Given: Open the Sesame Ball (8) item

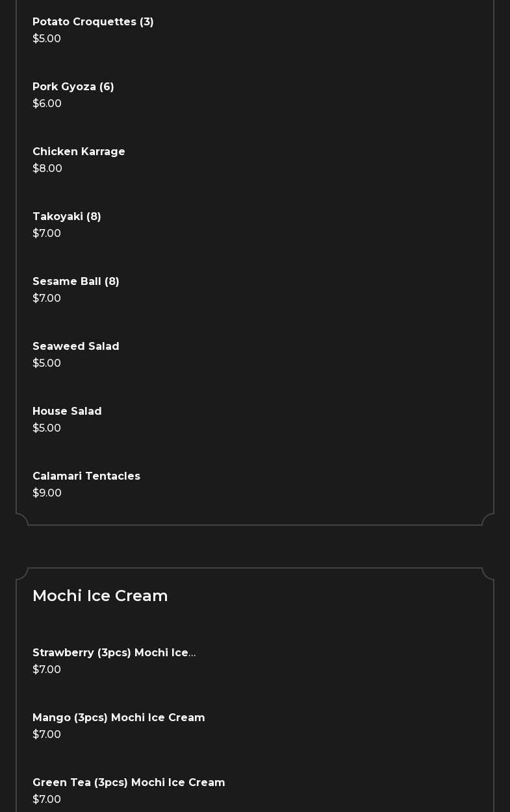Looking at the screenshot, I should pos(76,282).
